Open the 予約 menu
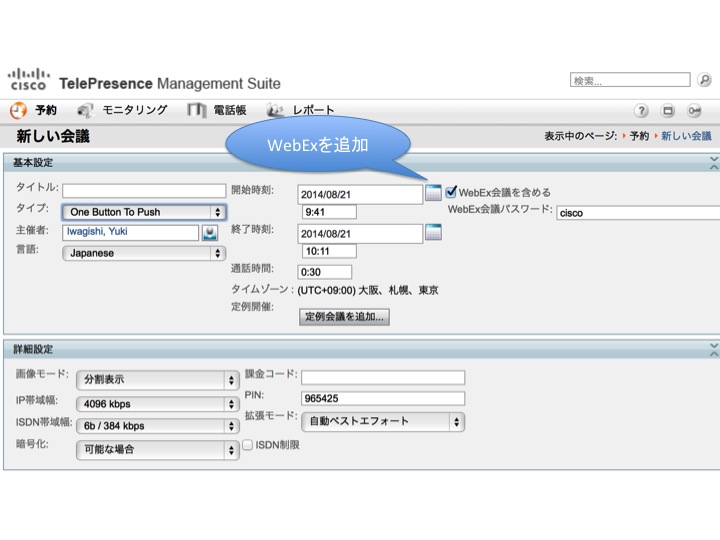720x540 pixels. (x=35, y=110)
